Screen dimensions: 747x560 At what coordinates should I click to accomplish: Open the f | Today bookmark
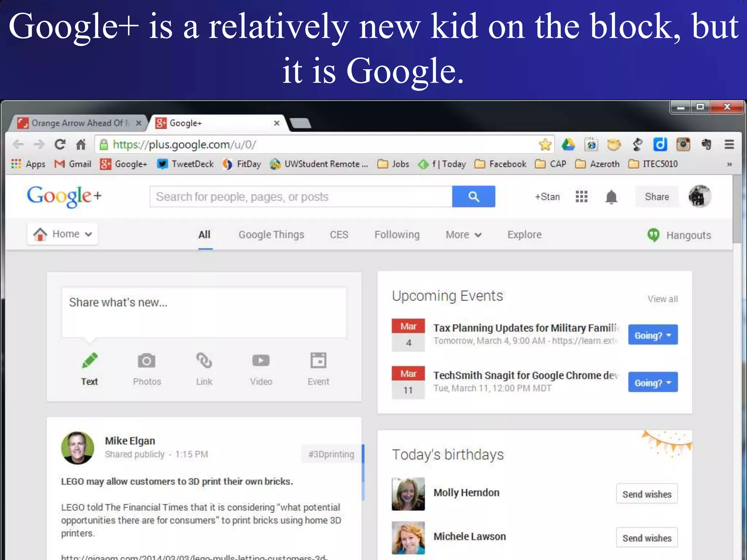pos(442,164)
